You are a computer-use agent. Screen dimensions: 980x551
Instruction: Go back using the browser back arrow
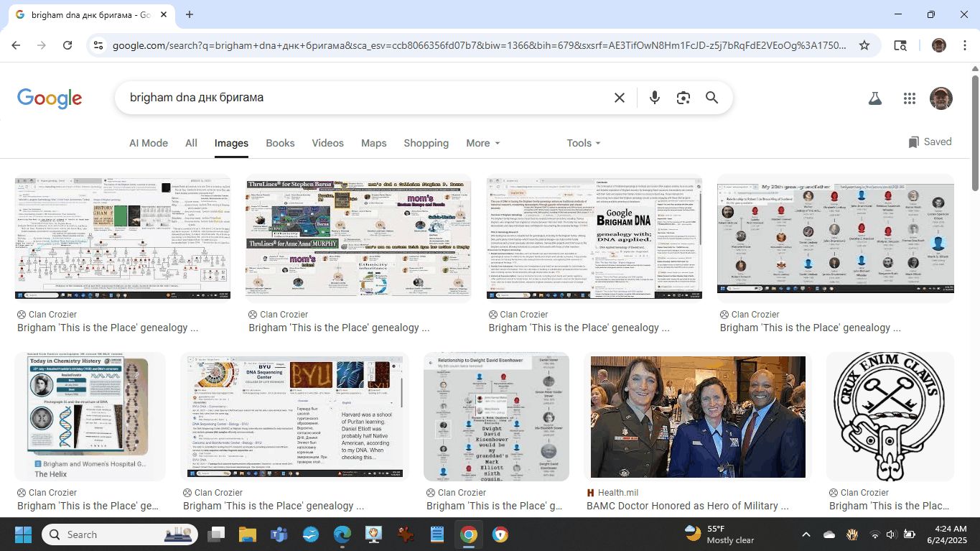tap(16, 45)
